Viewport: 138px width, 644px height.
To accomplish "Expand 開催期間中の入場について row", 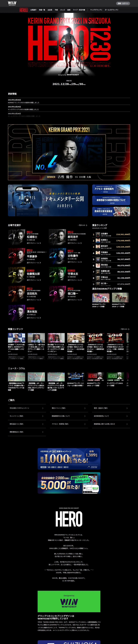I will click(69, 416).
